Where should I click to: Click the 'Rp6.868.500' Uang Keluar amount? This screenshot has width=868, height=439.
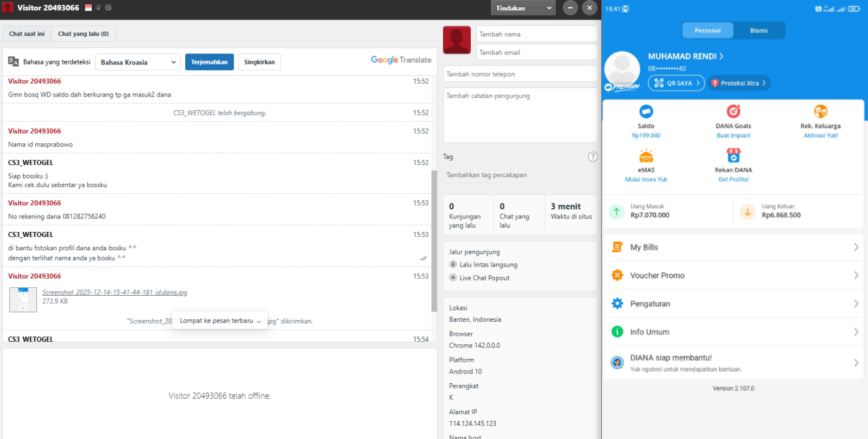tap(781, 215)
